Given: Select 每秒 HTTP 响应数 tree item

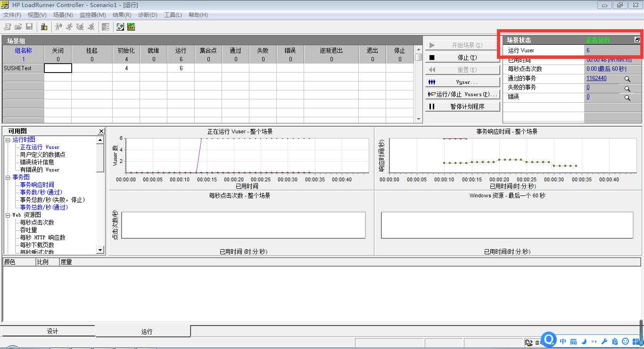Looking at the screenshot, I should click(x=42, y=237).
